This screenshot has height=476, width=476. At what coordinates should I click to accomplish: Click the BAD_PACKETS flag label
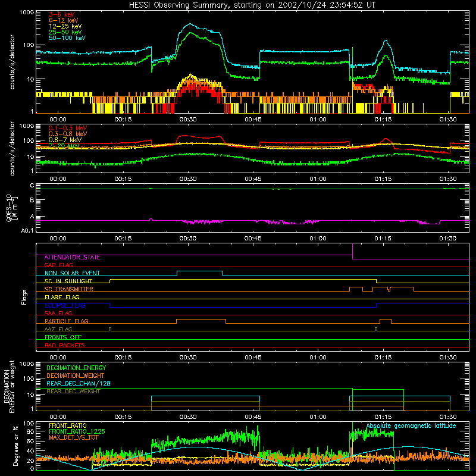pyautogui.click(x=65, y=345)
